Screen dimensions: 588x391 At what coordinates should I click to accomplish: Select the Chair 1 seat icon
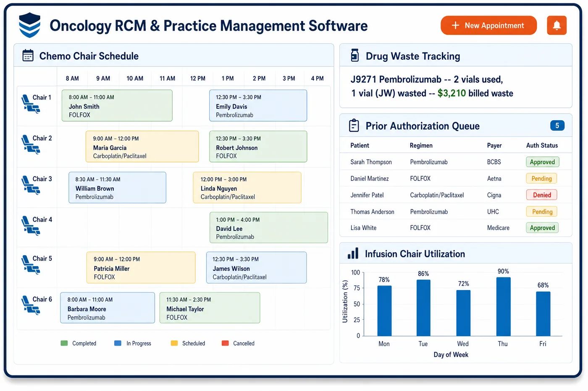tap(31, 104)
